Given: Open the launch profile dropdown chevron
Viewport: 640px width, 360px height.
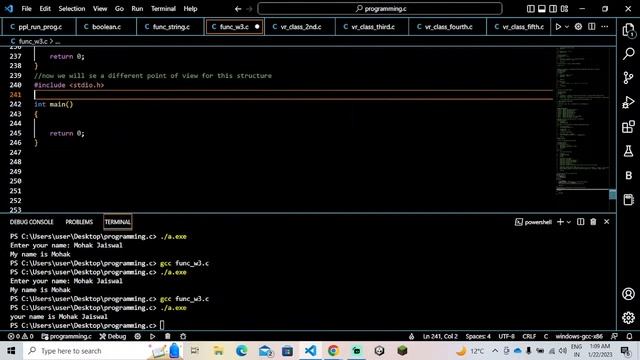Looking at the screenshot, I should 569,222.
